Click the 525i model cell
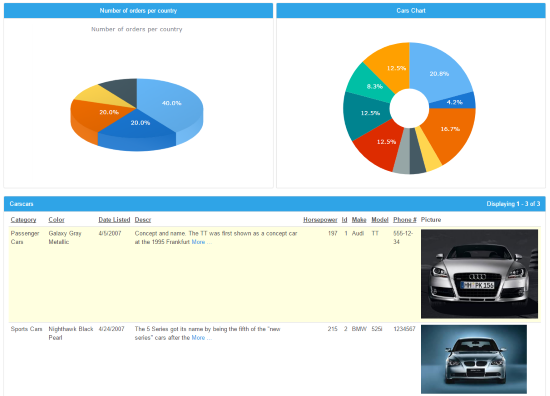Screen dimensions: 550x396 377,329
